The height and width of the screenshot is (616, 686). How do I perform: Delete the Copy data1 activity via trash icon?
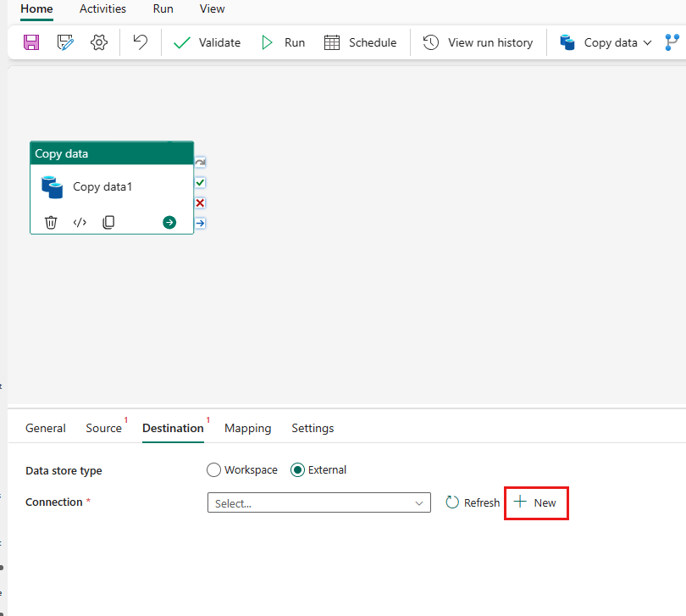pyautogui.click(x=51, y=222)
